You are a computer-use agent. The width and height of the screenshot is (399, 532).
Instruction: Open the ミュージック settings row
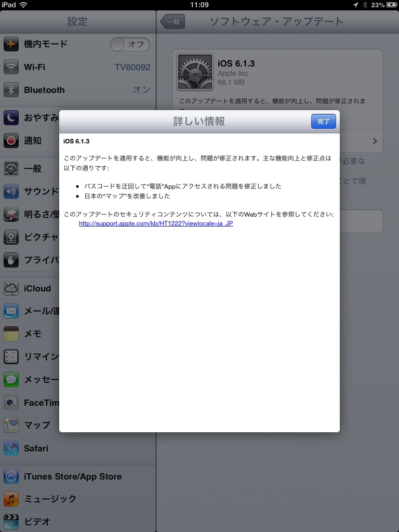pos(78,499)
